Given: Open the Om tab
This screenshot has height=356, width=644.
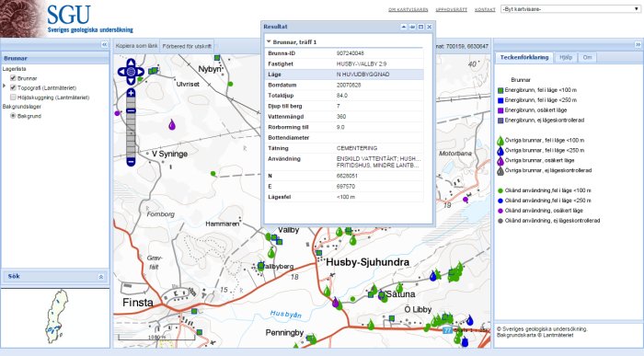Looking at the screenshot, I should [x=587, y=57].
